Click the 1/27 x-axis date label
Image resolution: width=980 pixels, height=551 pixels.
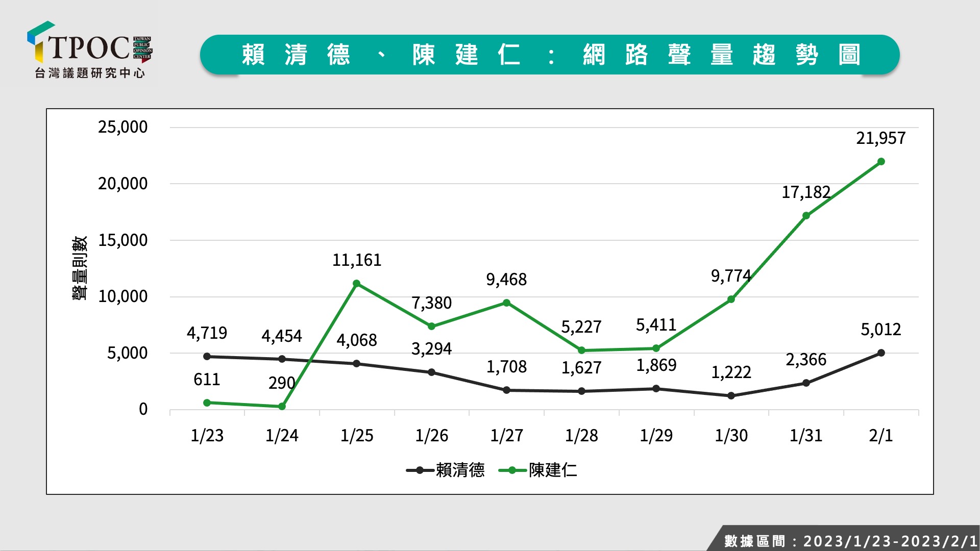pyautogui.click(x=506, y=436)
